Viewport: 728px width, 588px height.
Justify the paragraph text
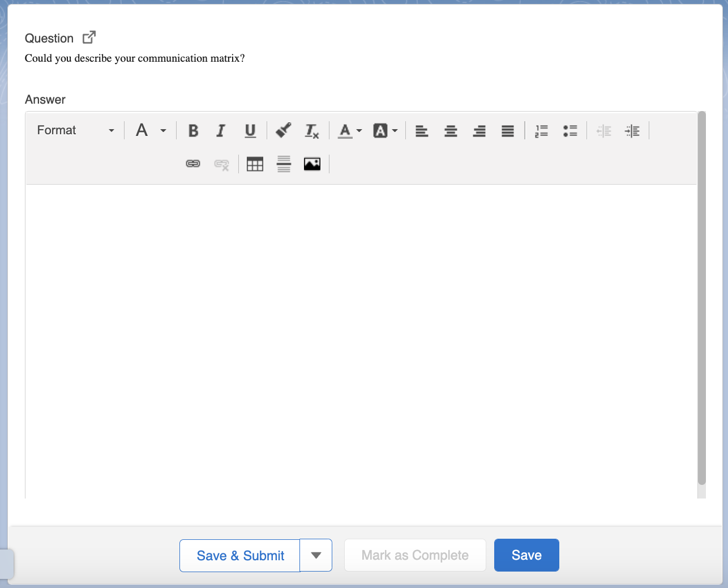508,131
